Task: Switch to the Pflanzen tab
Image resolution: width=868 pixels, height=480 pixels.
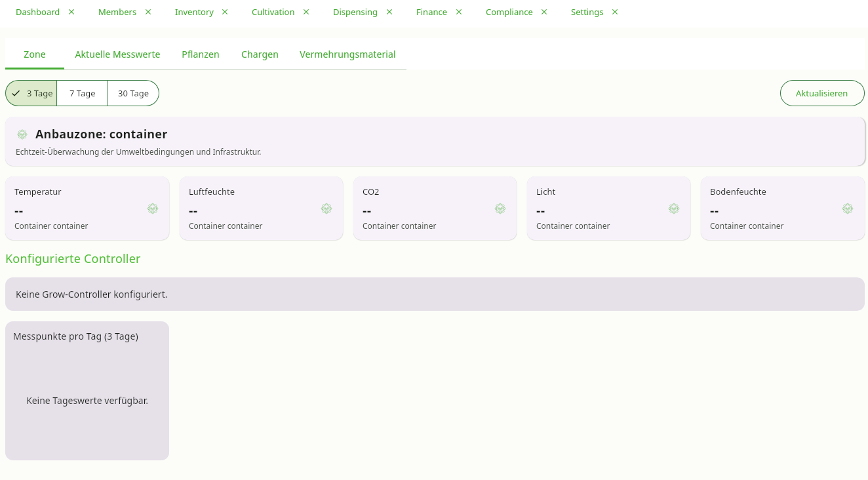Action: (x=201, y=54)
